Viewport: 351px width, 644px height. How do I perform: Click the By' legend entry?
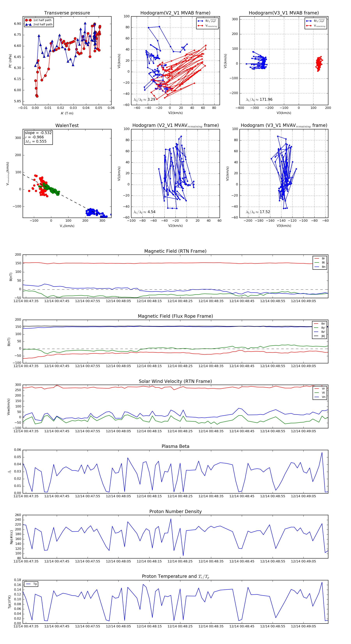pyautogui.click(x=320, y=328)
